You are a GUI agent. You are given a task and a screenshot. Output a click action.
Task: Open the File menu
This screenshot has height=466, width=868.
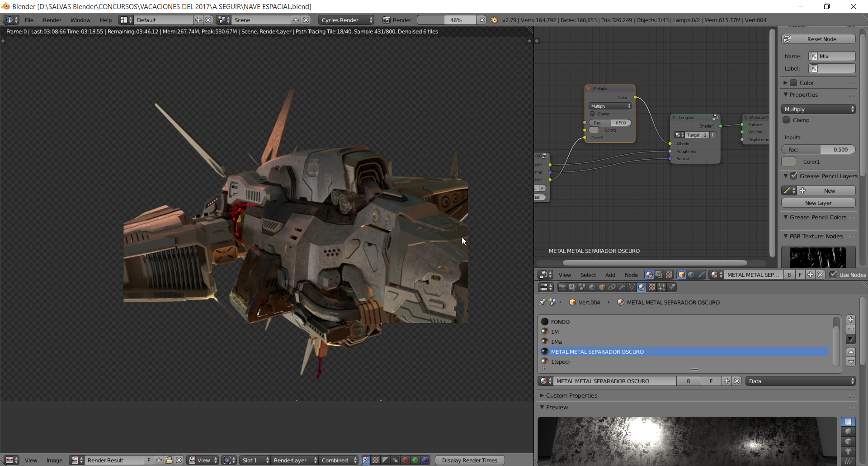click(29, 20)
